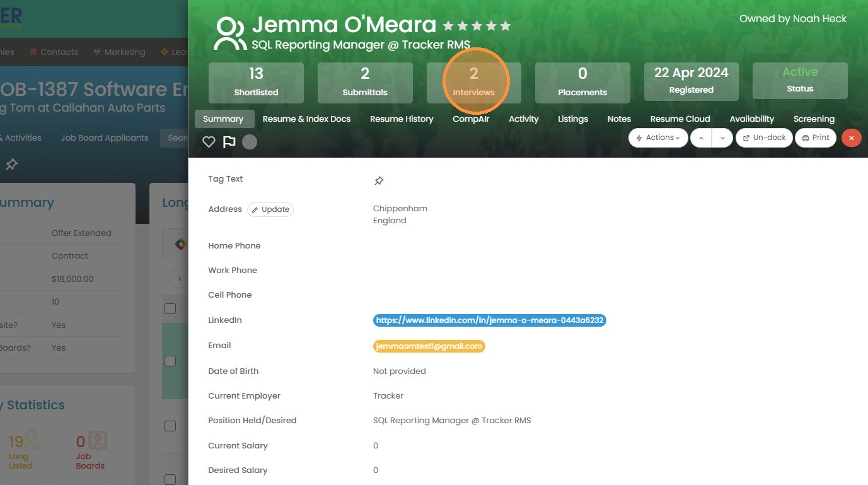
Task: Click the Desired Salary value 0
Action: (376, 470)
